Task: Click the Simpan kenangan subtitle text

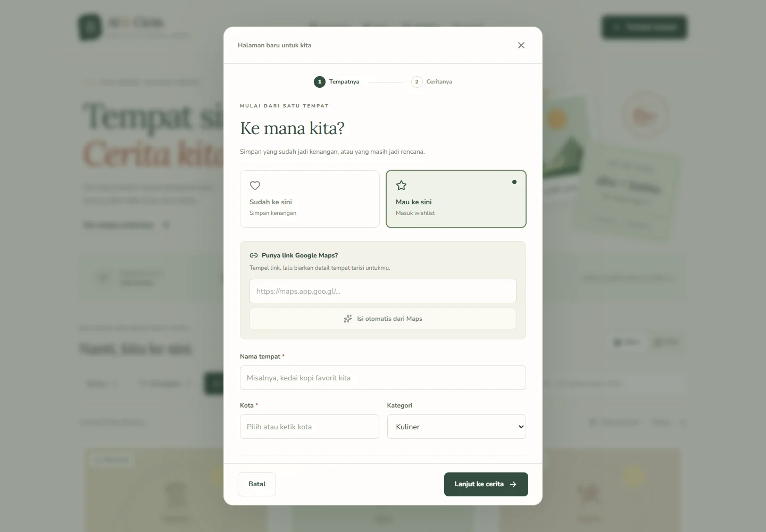Action: click(x=273, y=213)
